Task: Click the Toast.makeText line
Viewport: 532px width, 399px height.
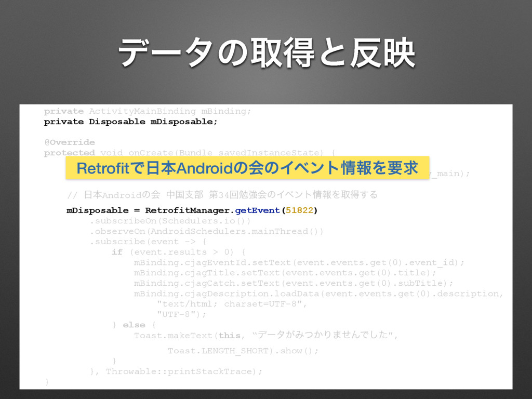Action: (266, 335)
